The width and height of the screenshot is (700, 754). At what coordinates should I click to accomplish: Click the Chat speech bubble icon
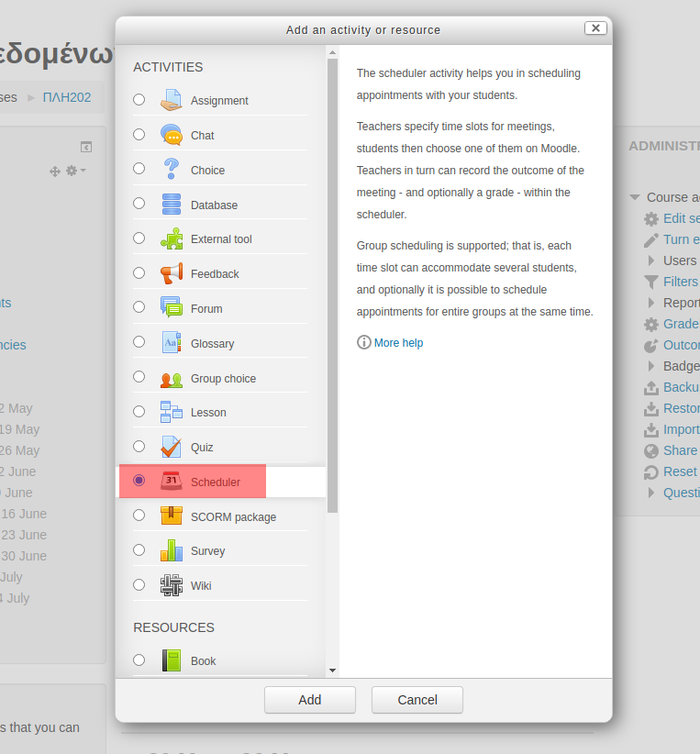click(x=172, y=135)
